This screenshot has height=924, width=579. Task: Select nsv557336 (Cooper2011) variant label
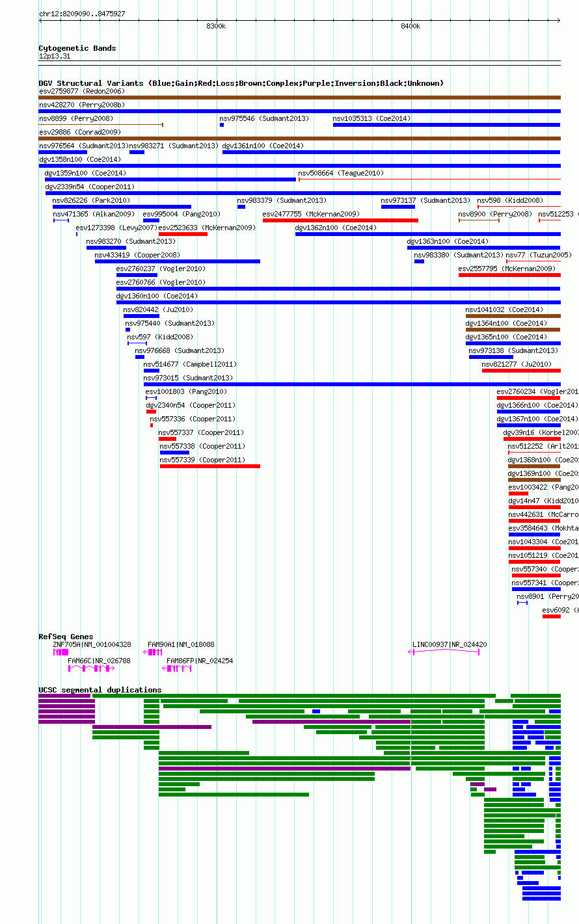(193, 419)
